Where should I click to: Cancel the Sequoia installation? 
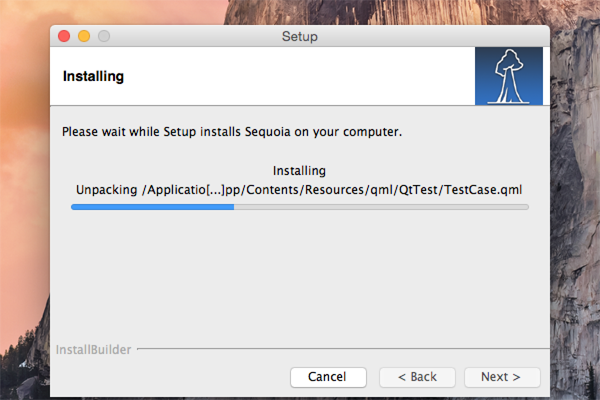coord(328,377)
